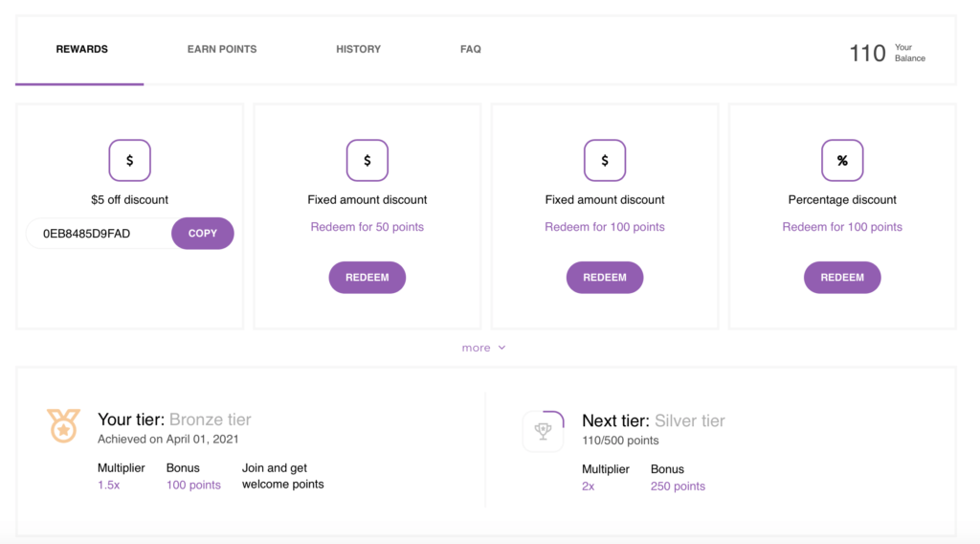Open the Earn Points tab
Viewport: 980px width, 544px height.
coord(222,49)
